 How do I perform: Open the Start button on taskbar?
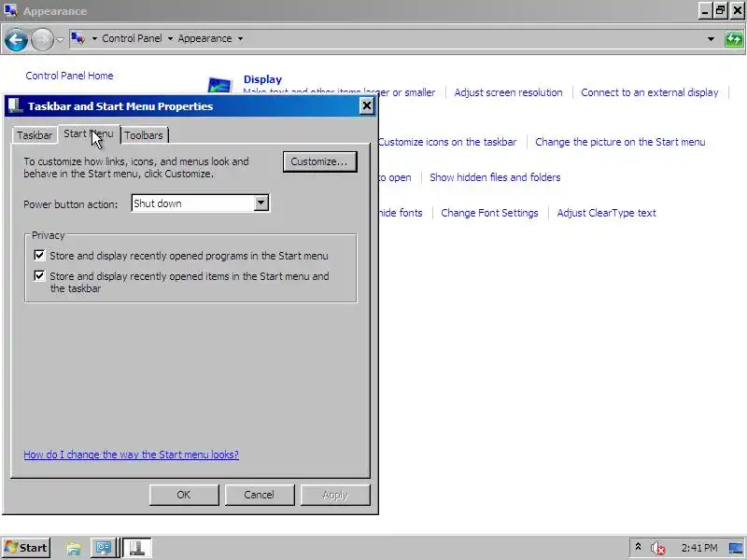27,548
